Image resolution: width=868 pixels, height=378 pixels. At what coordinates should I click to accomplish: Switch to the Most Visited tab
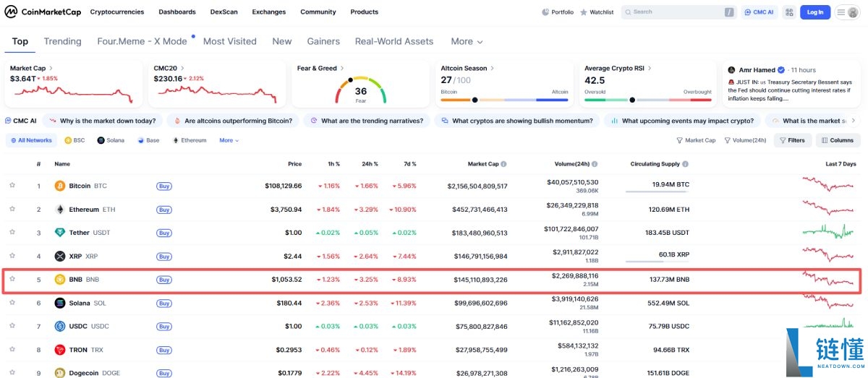(230, 41)
